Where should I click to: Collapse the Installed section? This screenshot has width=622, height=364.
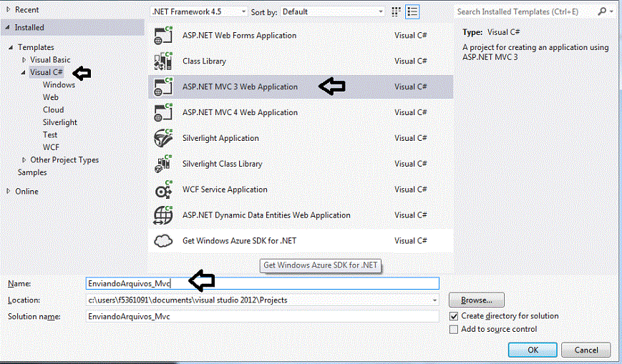pos(8,27)
